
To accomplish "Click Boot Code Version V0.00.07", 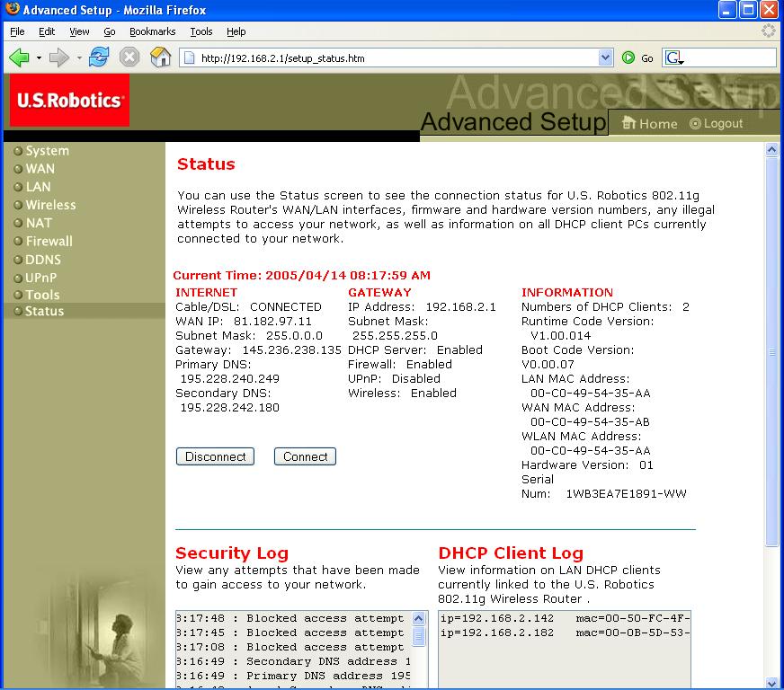I will click(548, 364).
